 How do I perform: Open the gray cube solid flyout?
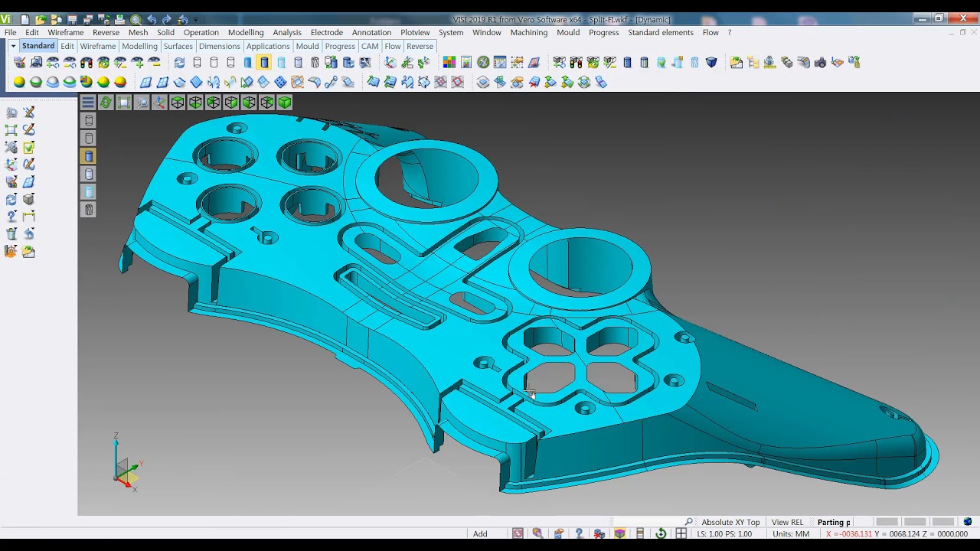coord(28,199)
